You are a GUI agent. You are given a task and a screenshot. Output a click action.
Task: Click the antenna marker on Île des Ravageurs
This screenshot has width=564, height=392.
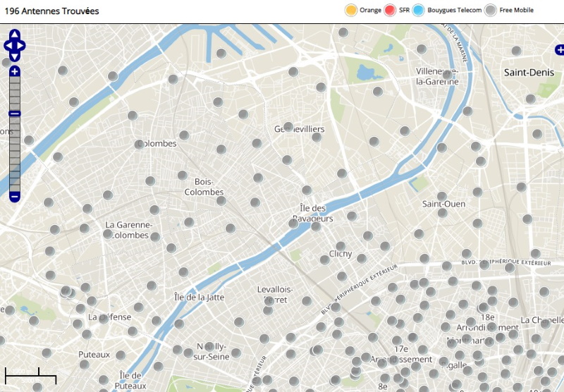[x=293, y=223]
